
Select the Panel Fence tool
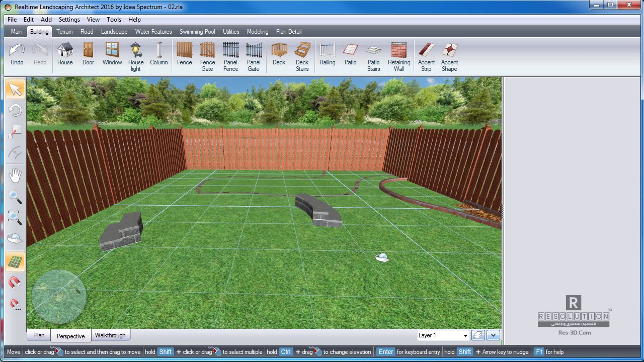[x=231, y=57]
